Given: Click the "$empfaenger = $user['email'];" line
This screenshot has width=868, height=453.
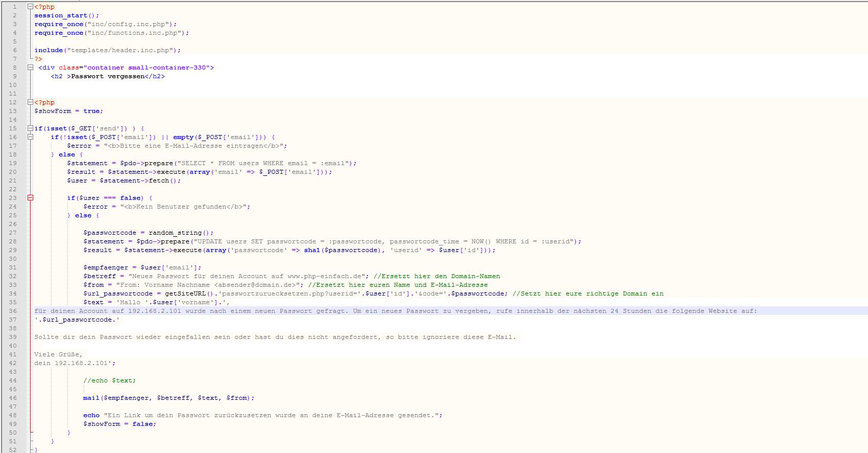Looking at the screenshot, I should coord(143,267).
